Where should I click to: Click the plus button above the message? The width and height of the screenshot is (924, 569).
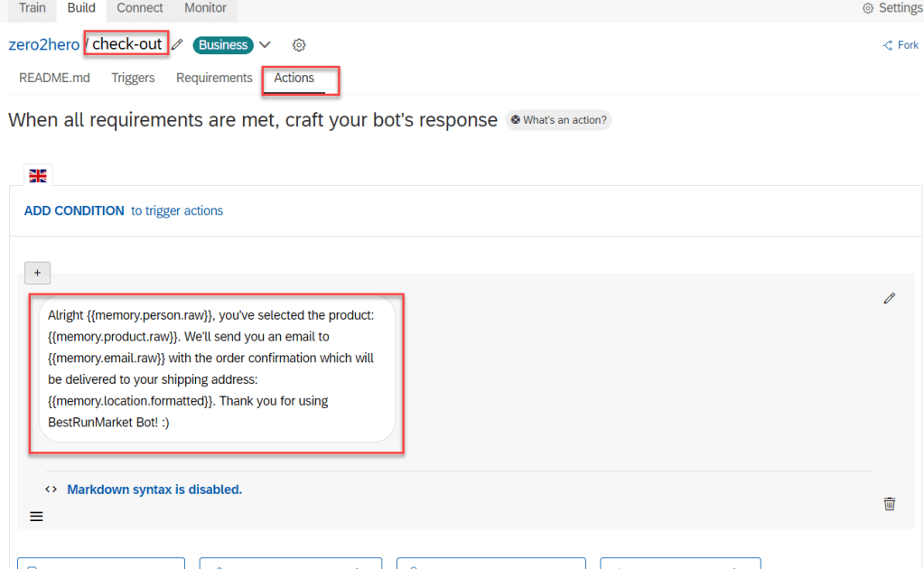(37, 273)
